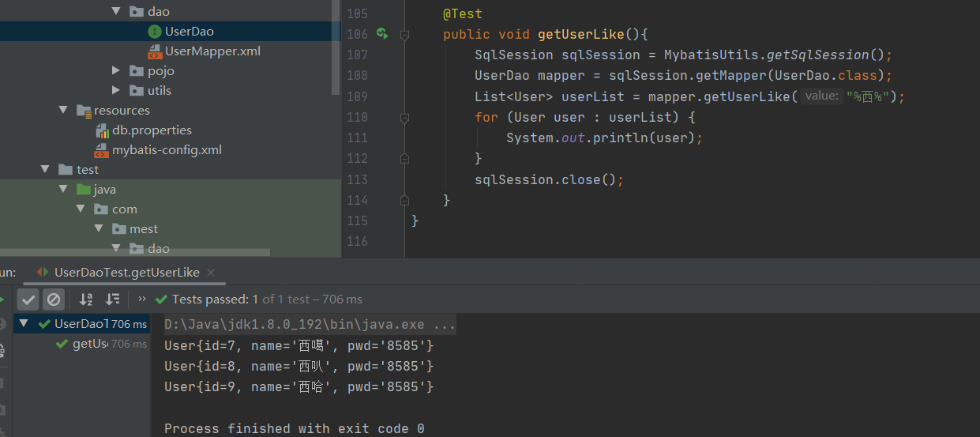Collapse the com package under test
This screenshot has width=980, height=437.
pos(81,209)
